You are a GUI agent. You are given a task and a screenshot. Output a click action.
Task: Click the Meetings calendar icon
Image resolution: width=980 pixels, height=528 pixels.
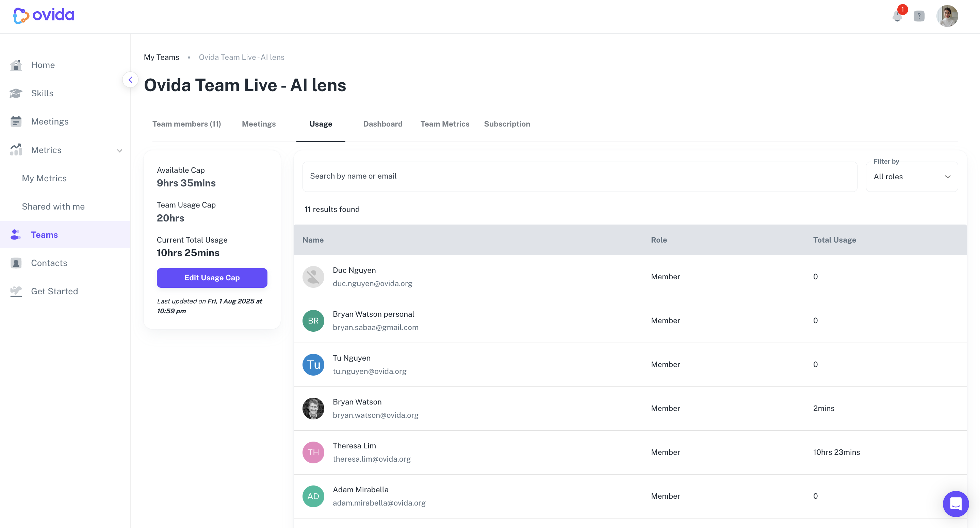[16, 122]
